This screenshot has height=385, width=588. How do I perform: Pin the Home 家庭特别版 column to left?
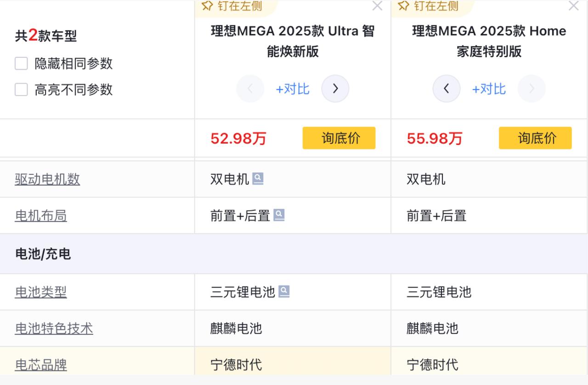point(428,6)
